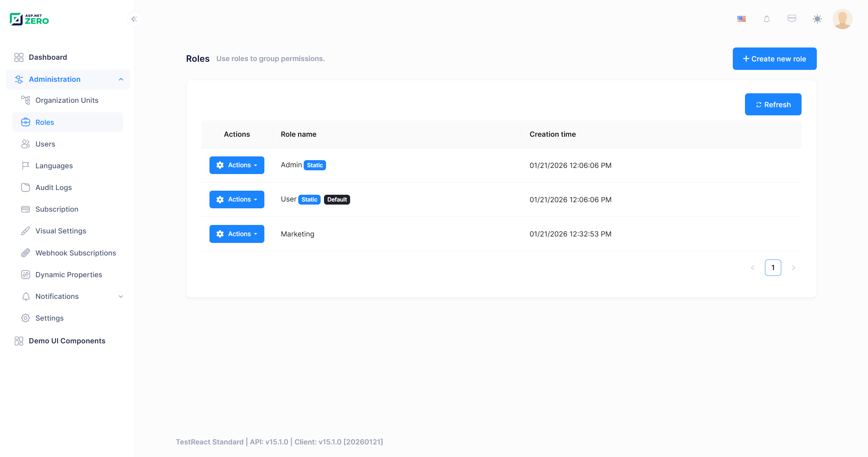Click the Visual Settings brush icon
Viewport: 868px width, 457px height.
tap(26, 231)
